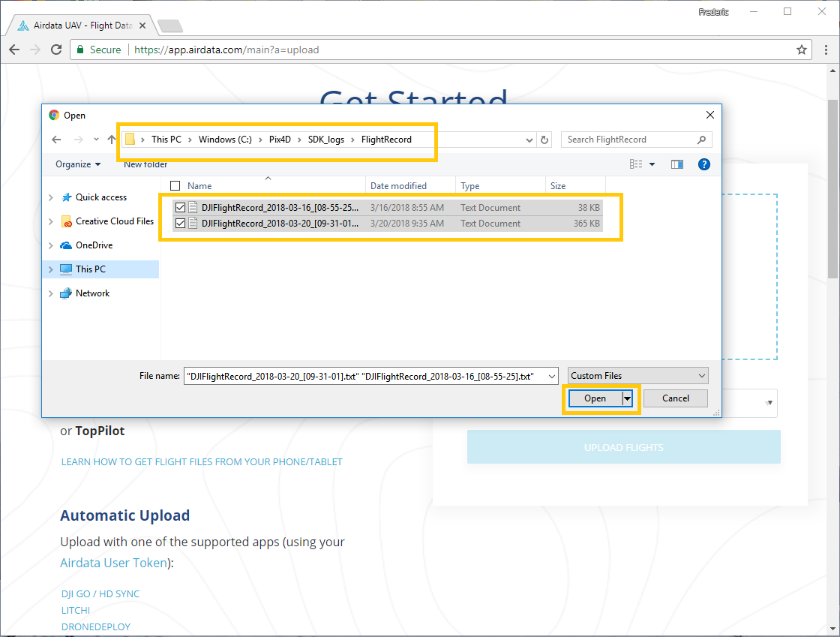840x637 pixels.
Task: Change the file view layout icon
Action: (636, 164)
